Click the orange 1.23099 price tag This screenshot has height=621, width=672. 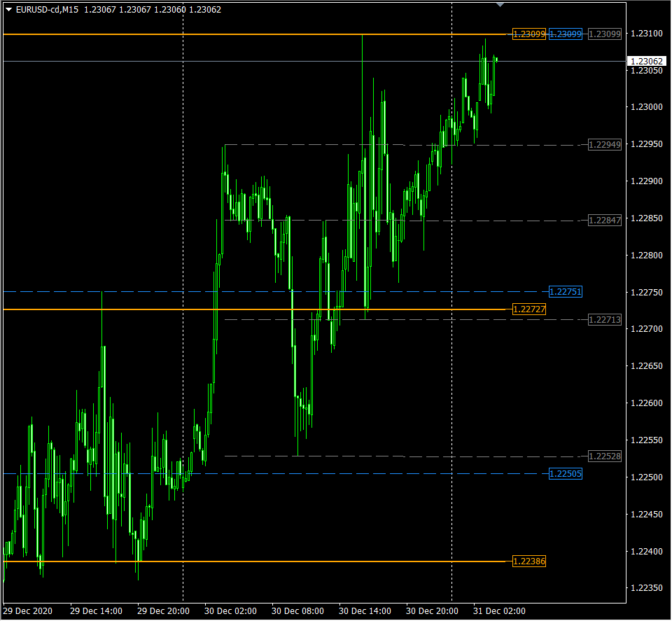click(x=529, y=34)
